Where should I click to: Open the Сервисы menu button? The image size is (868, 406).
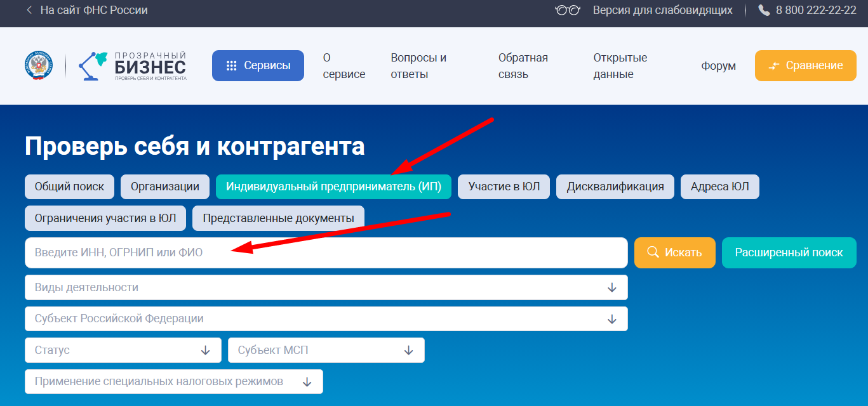pyautogui.click(x=258, y=66)
